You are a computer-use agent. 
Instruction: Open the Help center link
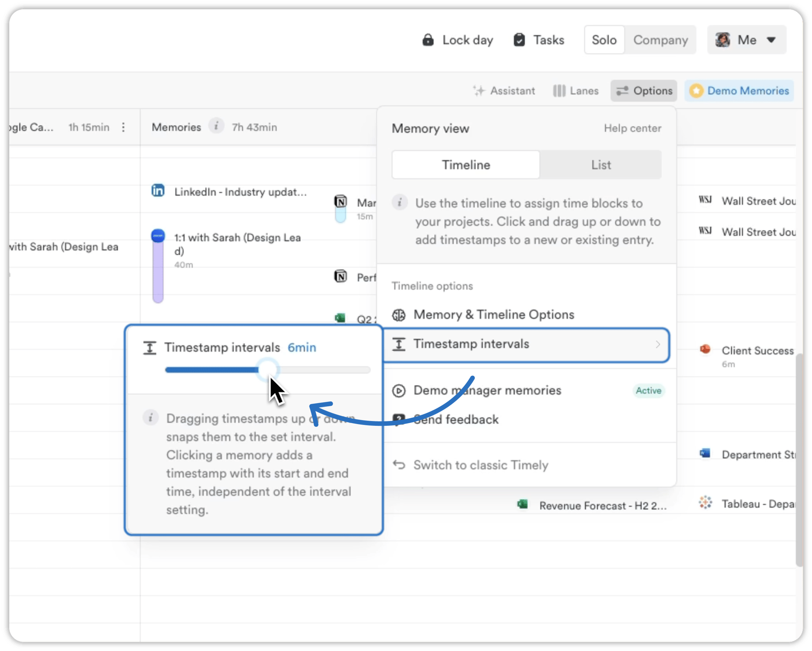click(633, 128)
